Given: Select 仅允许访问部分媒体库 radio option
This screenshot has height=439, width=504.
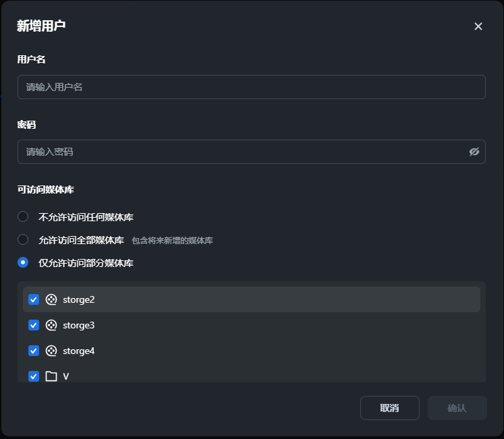Looking at the screenshot, I should pyautogui.click(x=23, y=262).
